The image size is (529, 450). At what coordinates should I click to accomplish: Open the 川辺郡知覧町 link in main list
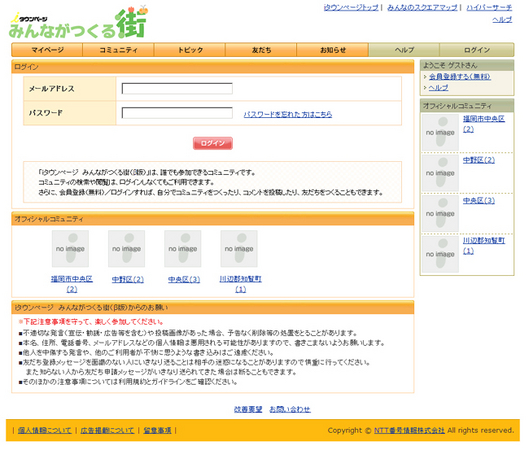click(241, 284)
